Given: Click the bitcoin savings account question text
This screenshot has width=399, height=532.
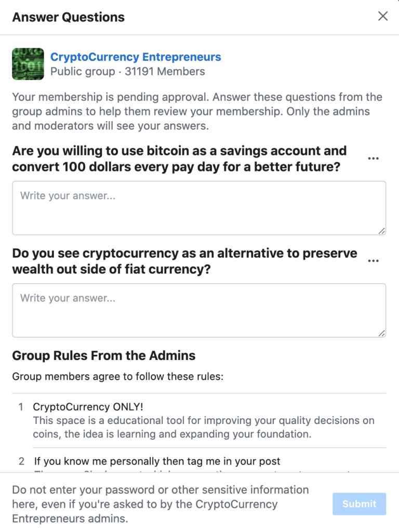Looking at the screenshot, I should pos(179,159).
